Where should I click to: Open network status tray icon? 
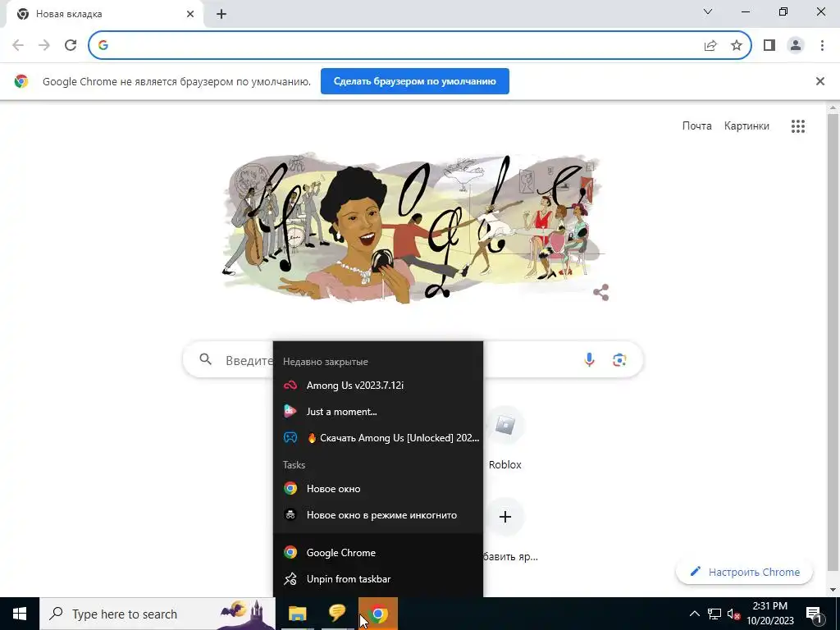(x=714, y=614)
